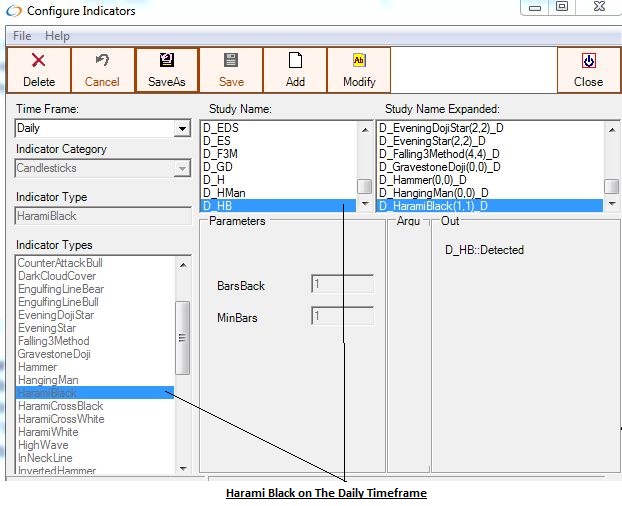This screenshot has width=622, height=506.
Task: Click the Modify toolbar button
Action: tap(359, 70)
